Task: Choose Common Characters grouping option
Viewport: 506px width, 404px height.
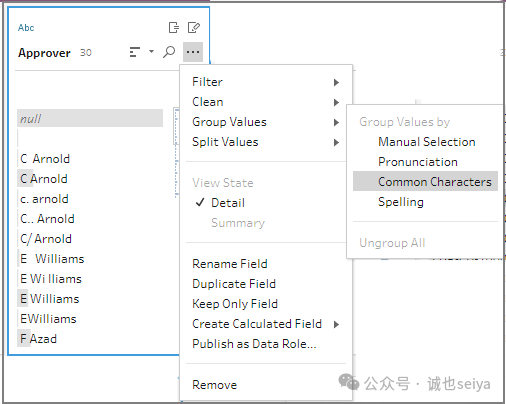Action: point(425,182)
